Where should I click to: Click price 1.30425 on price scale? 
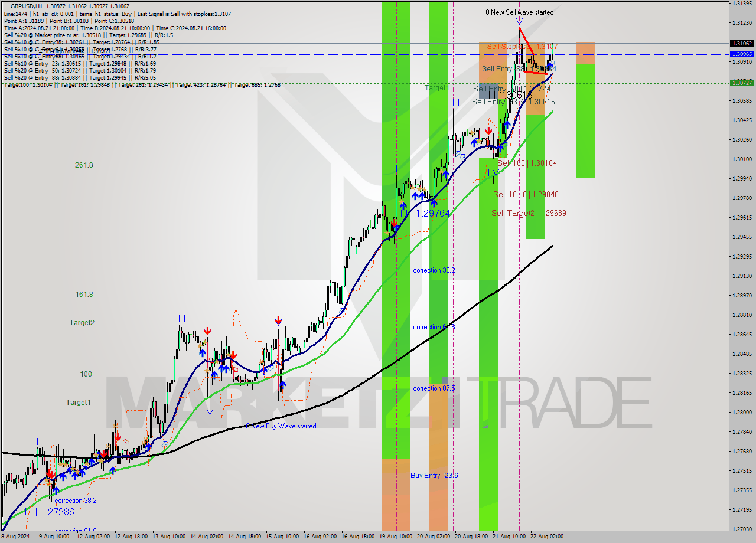[742, 120]
